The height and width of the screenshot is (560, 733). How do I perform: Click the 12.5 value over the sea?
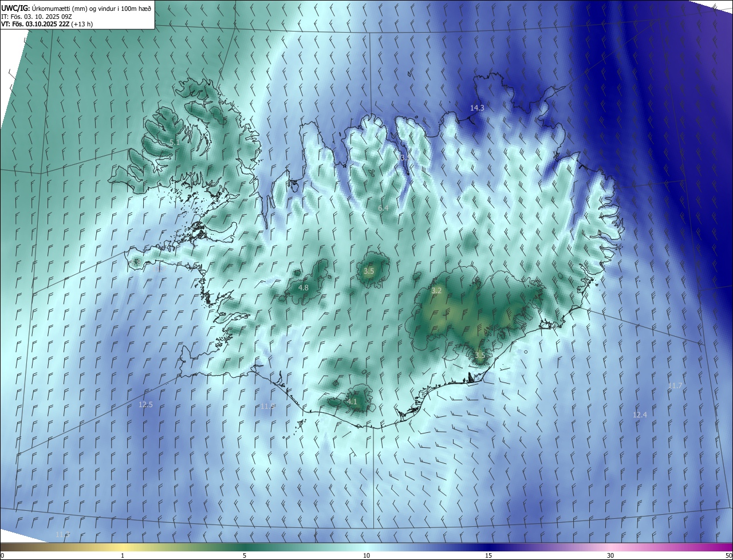point(145,404)
